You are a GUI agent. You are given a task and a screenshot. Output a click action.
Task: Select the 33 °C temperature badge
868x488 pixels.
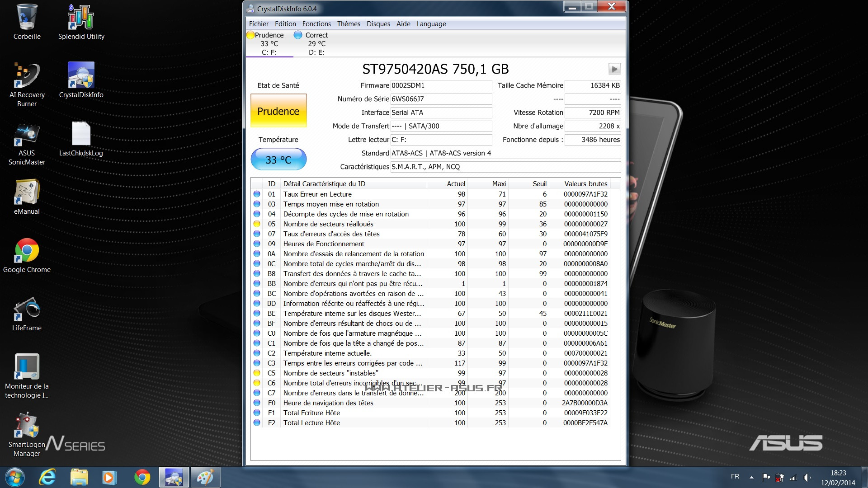[278, 159]
